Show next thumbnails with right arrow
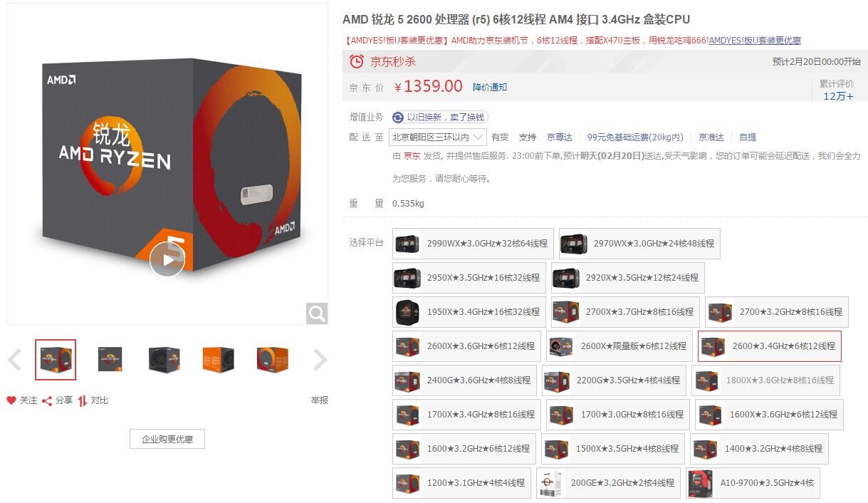Screen dimensions: 868x503 click(x=320, y=360)
